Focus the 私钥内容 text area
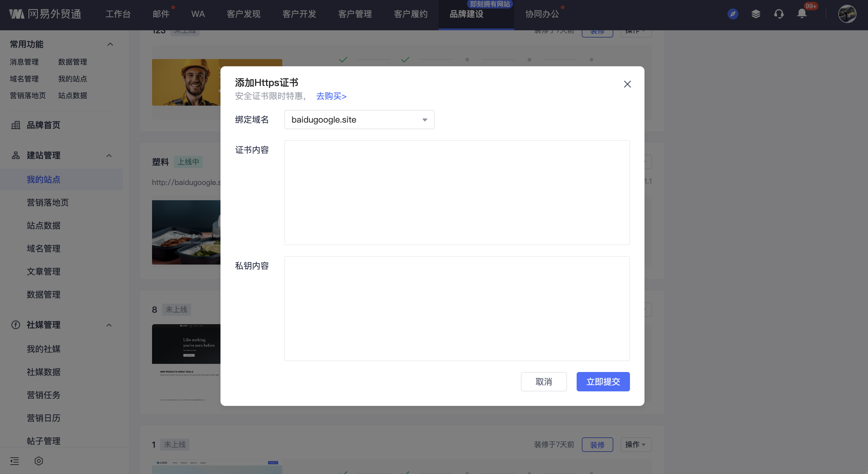This screenshot has height=474, width=868. pyautogui.click(x=457, y=308)
